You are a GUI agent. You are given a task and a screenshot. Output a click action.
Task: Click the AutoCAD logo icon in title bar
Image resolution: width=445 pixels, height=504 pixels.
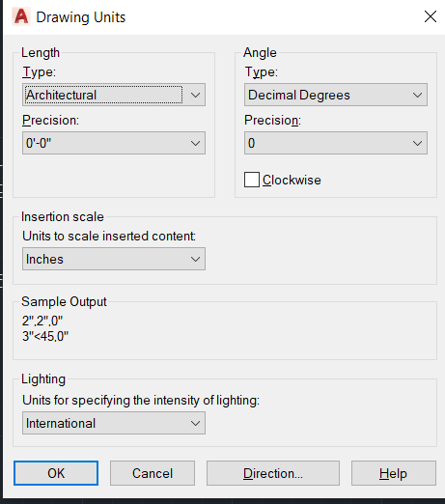coord(21,16)
